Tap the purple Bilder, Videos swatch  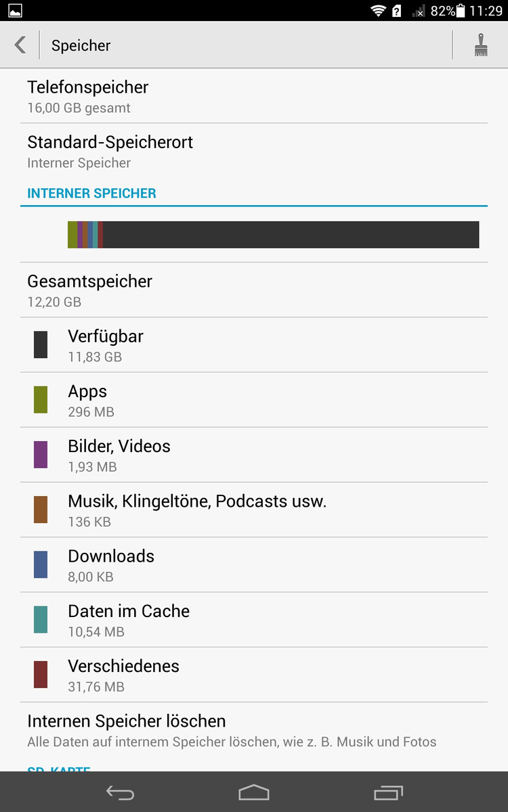pos(41,455)
